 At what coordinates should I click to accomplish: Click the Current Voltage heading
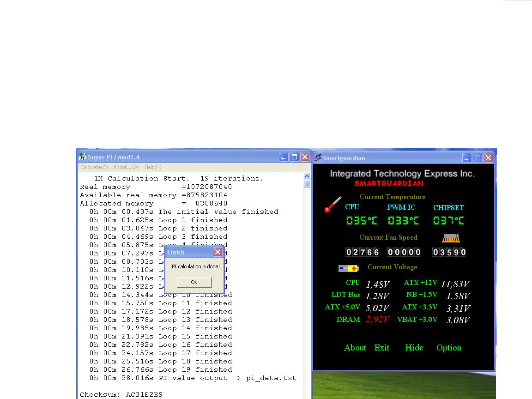[393, 267]
